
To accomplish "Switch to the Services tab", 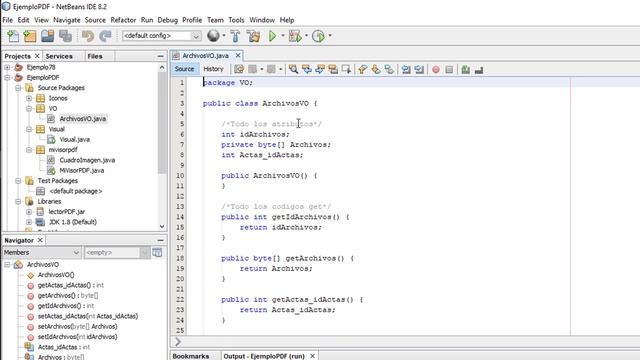I will (59, 56).
